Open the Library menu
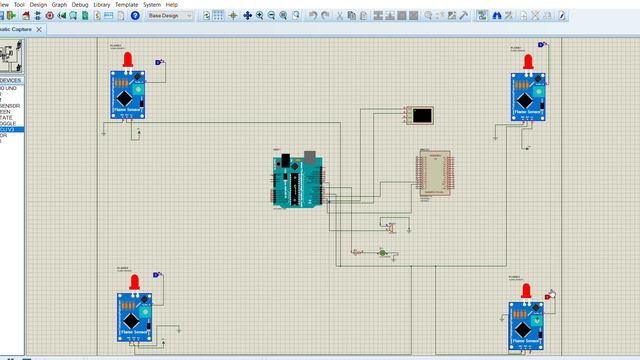 tap(102, 4)
